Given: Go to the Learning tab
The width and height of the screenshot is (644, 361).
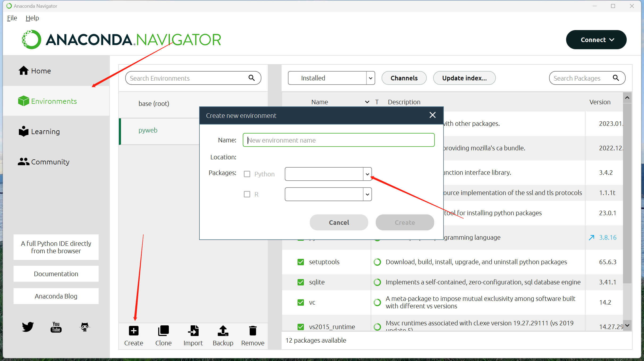Looking at the screenshot, I should [x=56, y=131].
